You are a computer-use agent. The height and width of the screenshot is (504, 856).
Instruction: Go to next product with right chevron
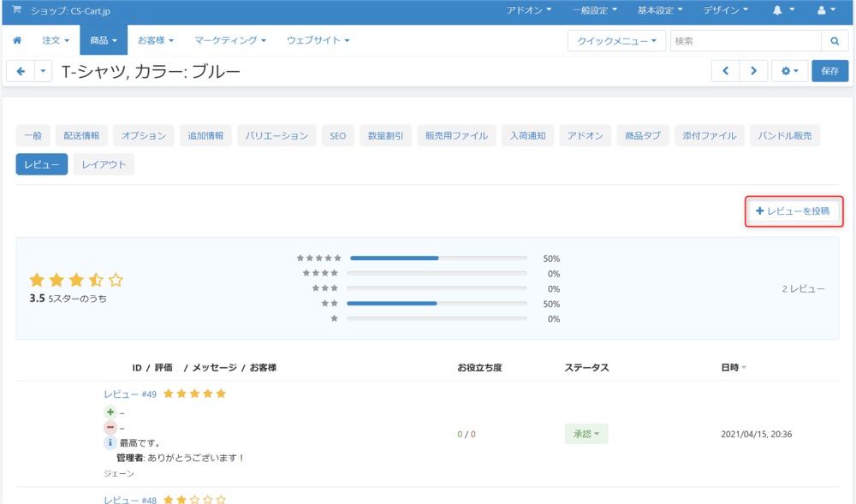pyautogui.click(x=753, y=71)
